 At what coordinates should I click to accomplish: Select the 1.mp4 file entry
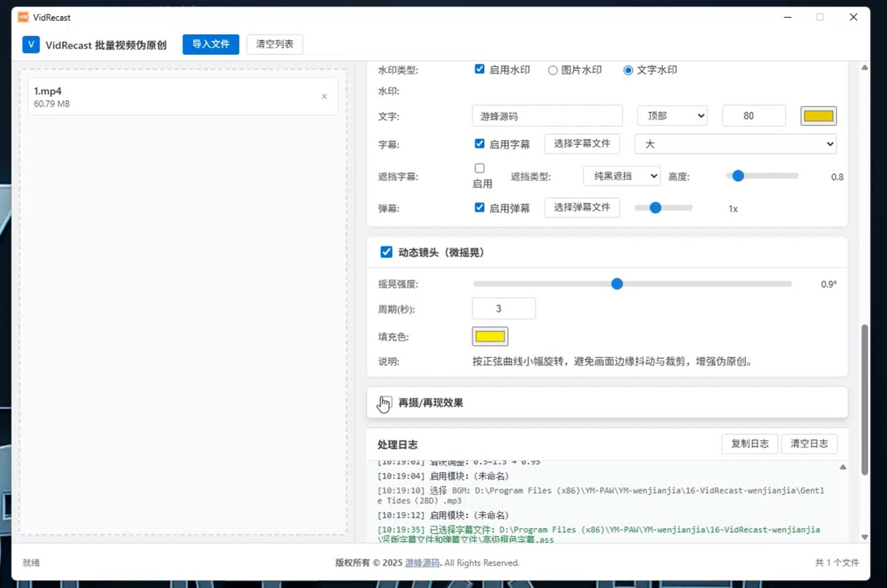tap(183, 97)
